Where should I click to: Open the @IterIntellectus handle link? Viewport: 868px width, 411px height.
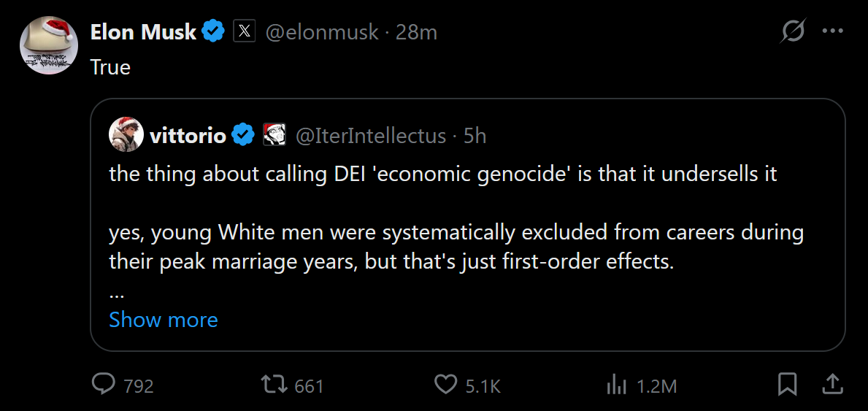372,136
